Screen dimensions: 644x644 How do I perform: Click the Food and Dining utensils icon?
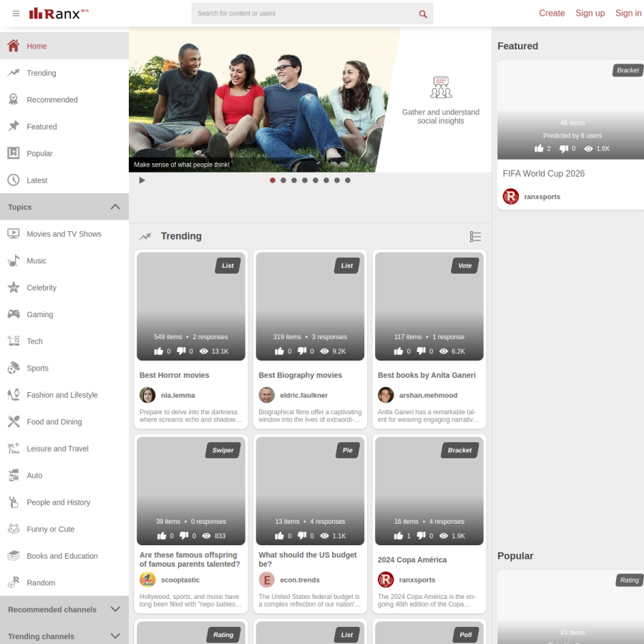[x=14, y=421]
